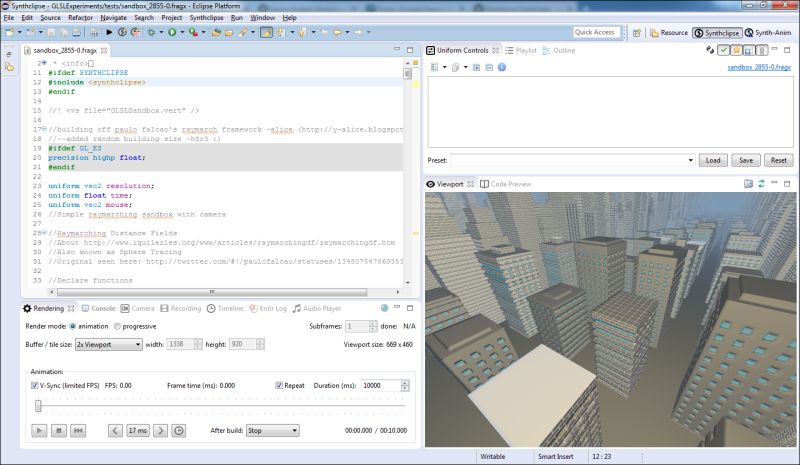The height and width of the screenshot is (465, 800).
Task: Open first Uniform Controls toolbar dropdown arrow
Action: click(x=444, y=67)
